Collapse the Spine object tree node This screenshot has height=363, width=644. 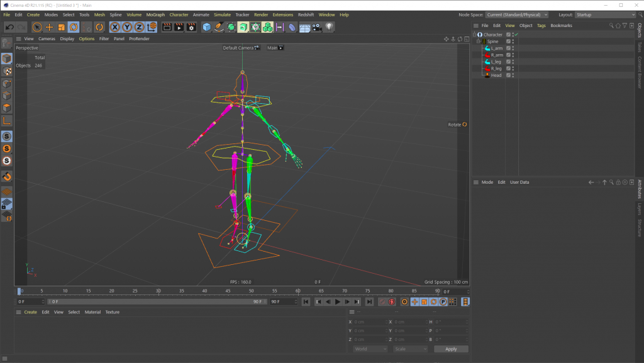[x=479, y=42]
